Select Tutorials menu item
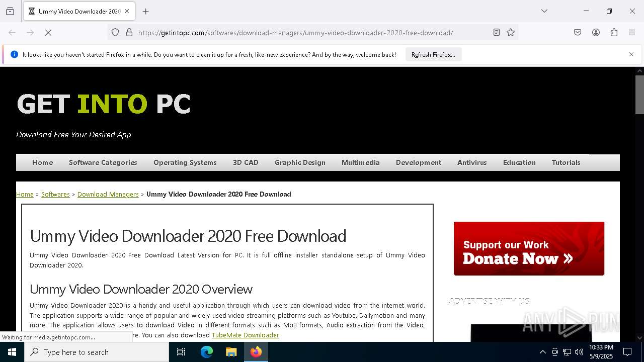 (x=566, y=162)
